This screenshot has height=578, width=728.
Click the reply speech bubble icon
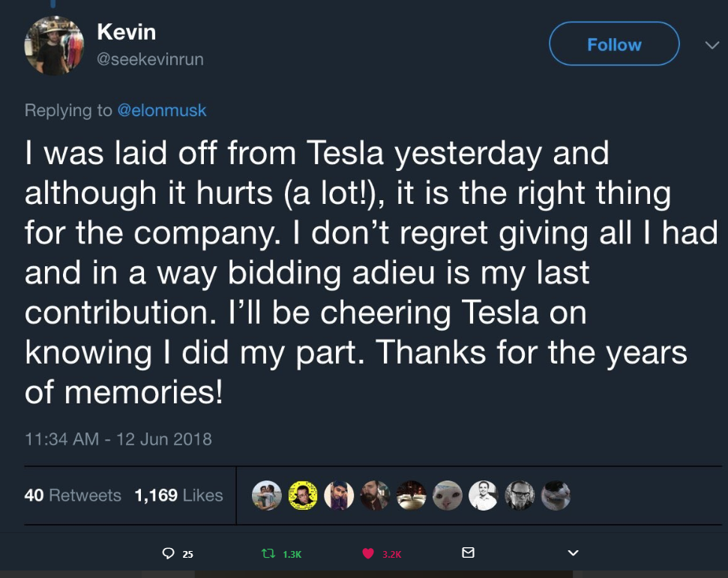169,553
